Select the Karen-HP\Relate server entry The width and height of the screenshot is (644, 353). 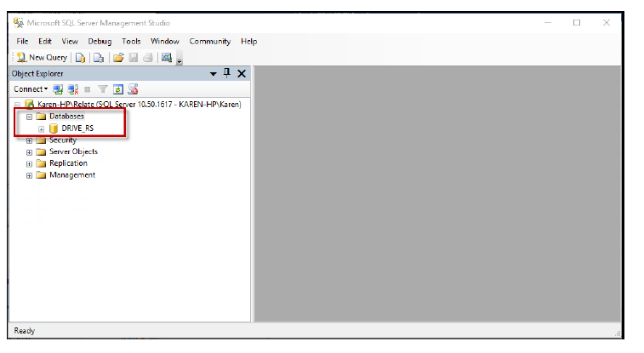[140, 105]
